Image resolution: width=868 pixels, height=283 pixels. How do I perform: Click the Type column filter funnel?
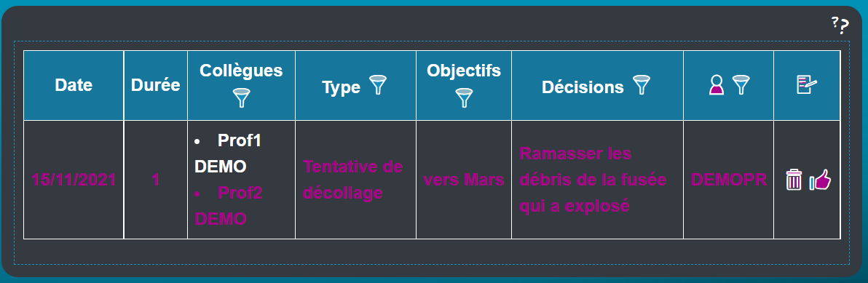[x=377, y=85]
